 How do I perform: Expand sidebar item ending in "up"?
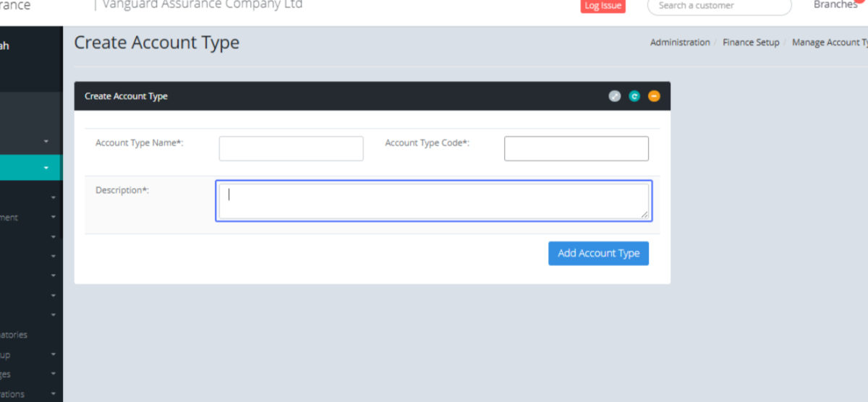(x=54, y=355)
